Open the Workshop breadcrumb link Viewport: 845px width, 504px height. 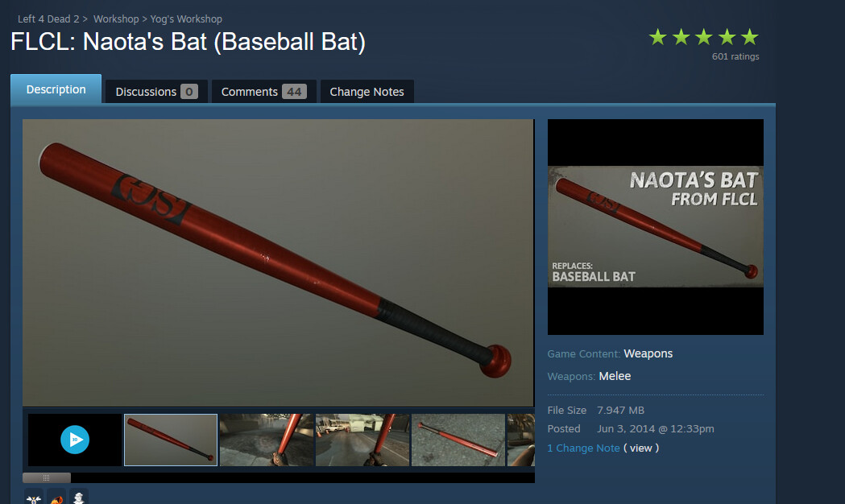[116, 19]
